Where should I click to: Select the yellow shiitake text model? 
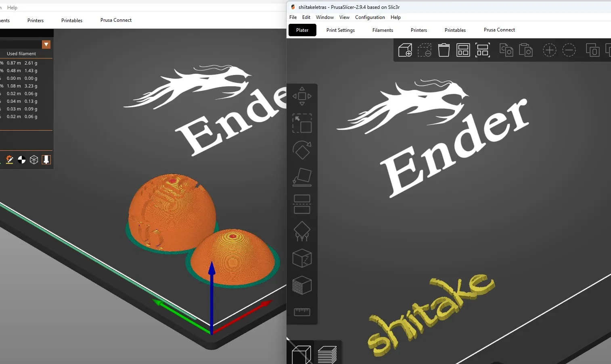point(431,315)
